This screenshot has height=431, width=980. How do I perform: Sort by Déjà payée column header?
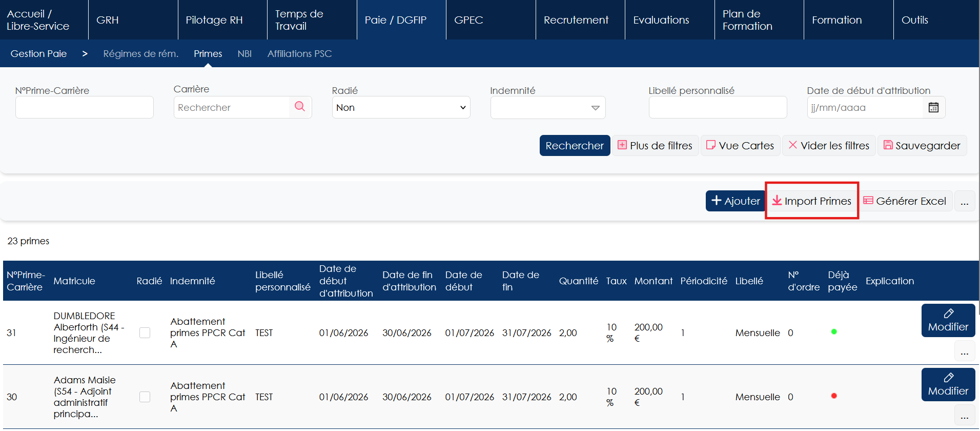coord(842,281)
